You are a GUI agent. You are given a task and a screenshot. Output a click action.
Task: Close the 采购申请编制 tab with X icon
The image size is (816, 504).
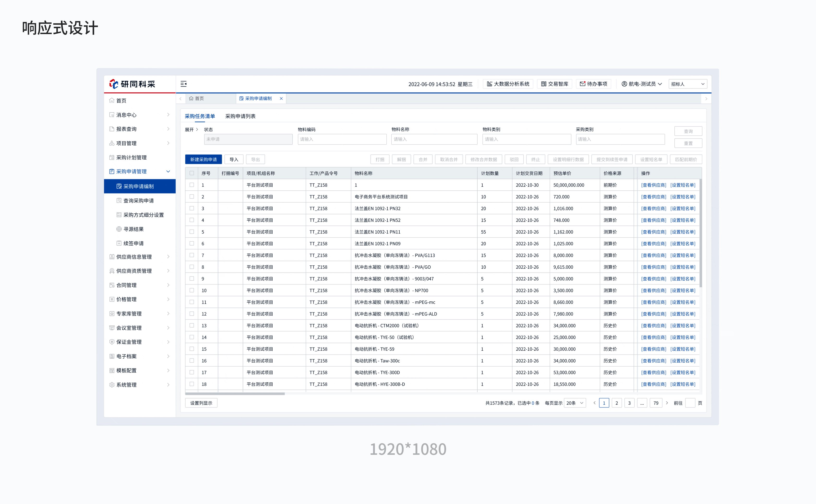pos(281,99)
